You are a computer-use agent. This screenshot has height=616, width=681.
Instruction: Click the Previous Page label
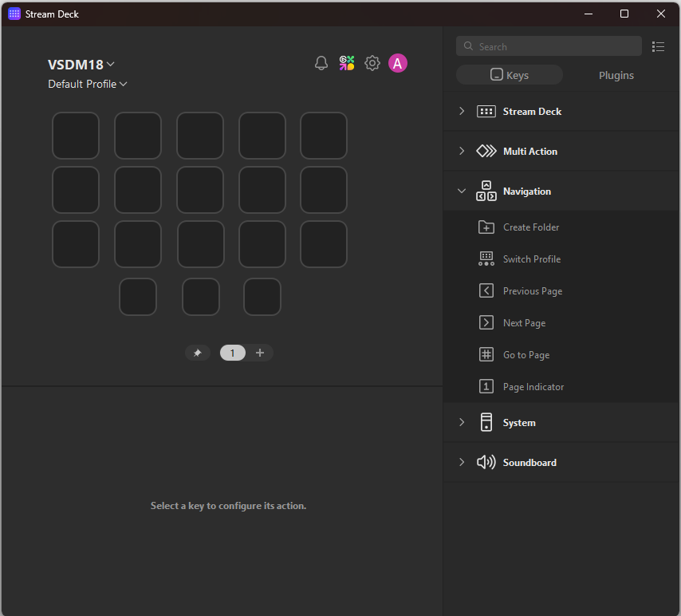[533, 291]
